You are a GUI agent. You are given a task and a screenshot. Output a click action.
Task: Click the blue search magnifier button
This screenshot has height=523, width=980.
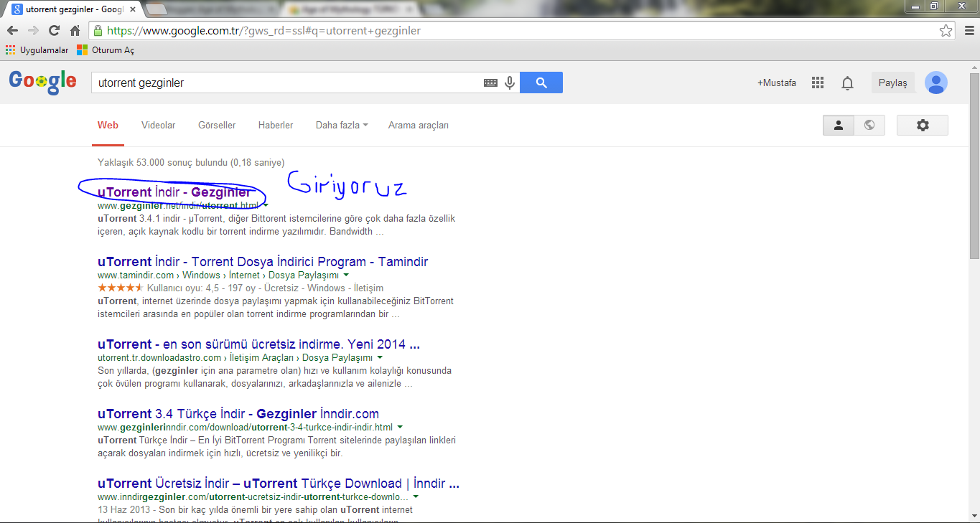point(541,83)
